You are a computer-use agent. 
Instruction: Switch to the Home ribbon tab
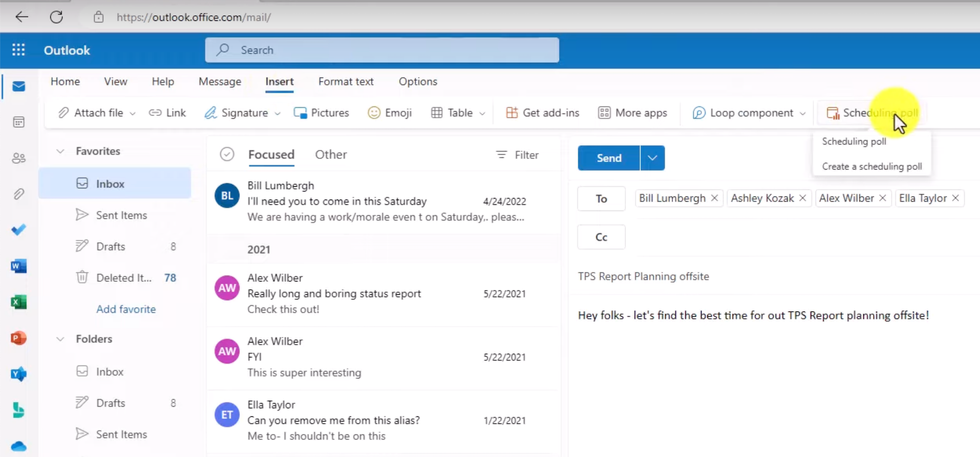(65, 81)
